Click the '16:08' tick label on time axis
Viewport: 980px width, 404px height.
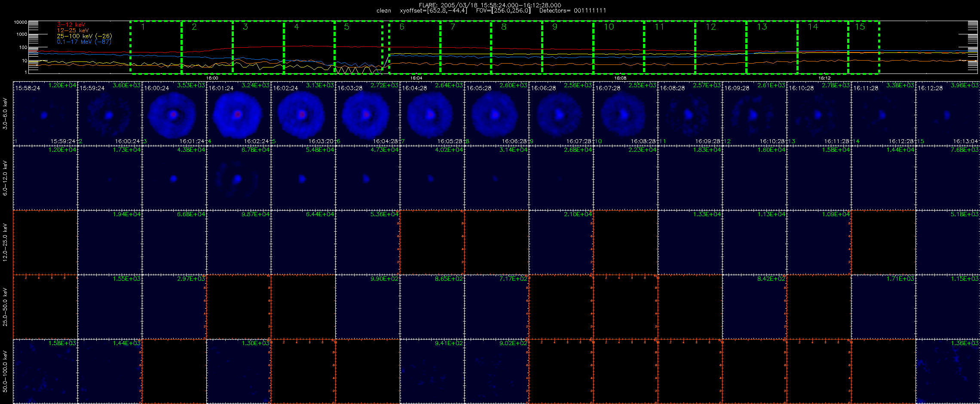coord(620,78)
